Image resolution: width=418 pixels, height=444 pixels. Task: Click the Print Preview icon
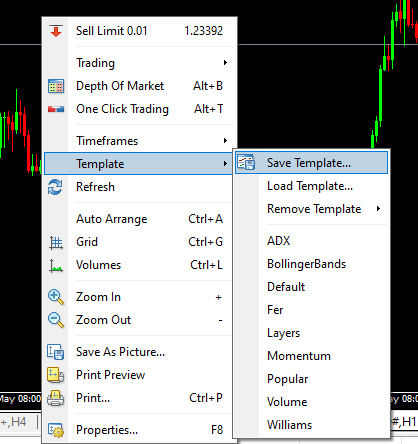pos(56,375)
